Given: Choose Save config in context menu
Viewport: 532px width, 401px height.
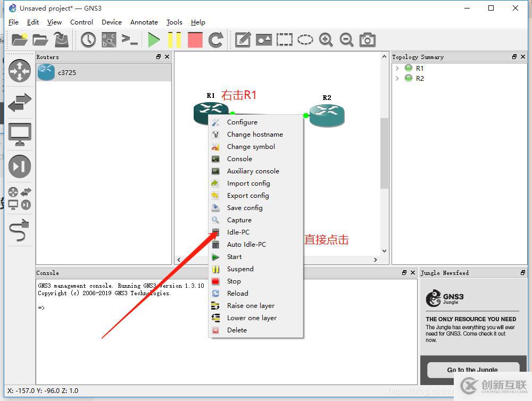Looking at the screenshot, I should click(x=256, y=207).
